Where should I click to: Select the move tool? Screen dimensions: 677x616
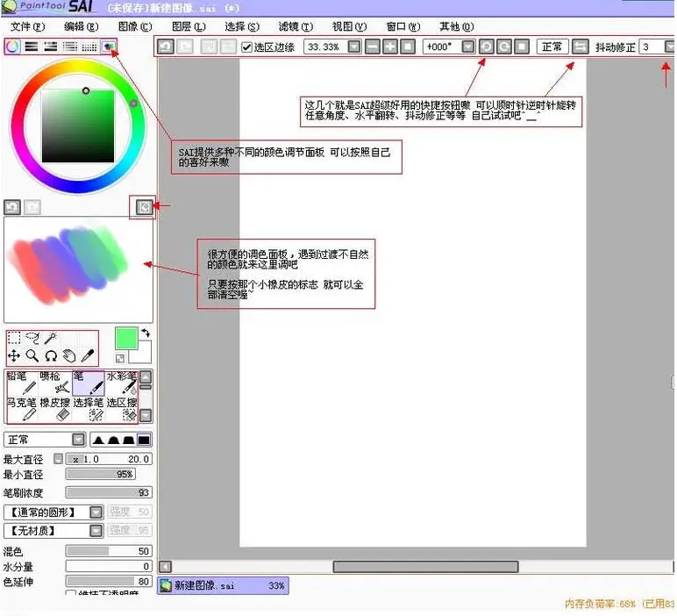click(14, 356)
